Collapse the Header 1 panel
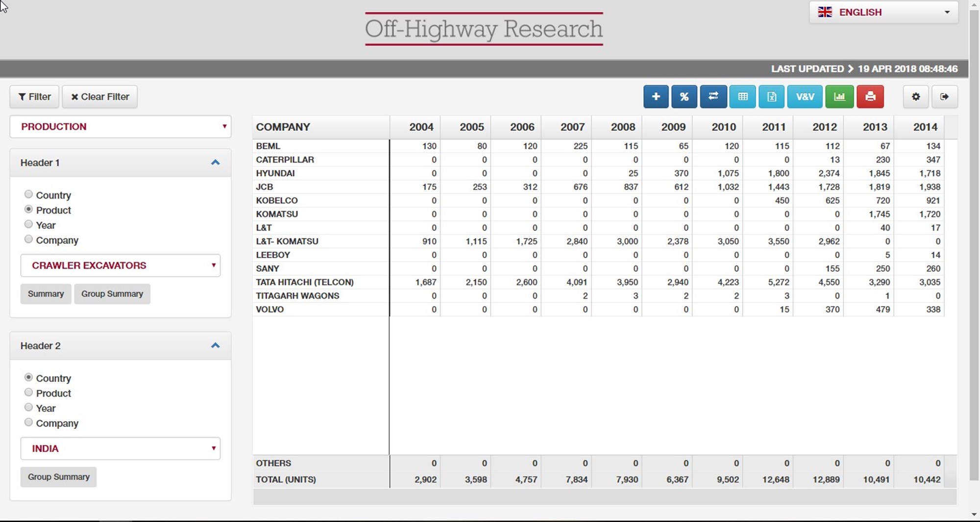 point(215,163)
